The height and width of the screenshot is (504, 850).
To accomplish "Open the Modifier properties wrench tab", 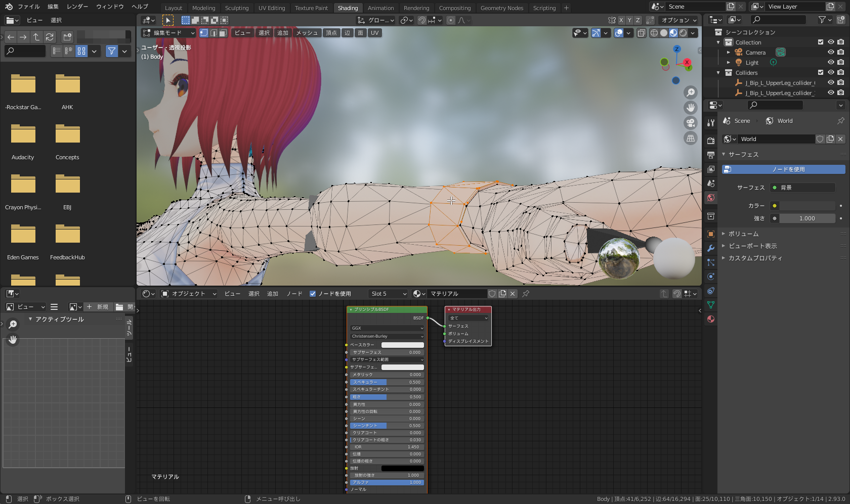I will click(x=711, y=248).
